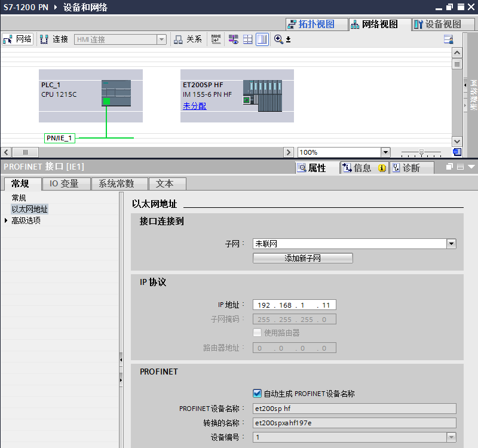Uncheck 自动生成 PROFINET 设备名称 checkbox

tap(258, 394)
